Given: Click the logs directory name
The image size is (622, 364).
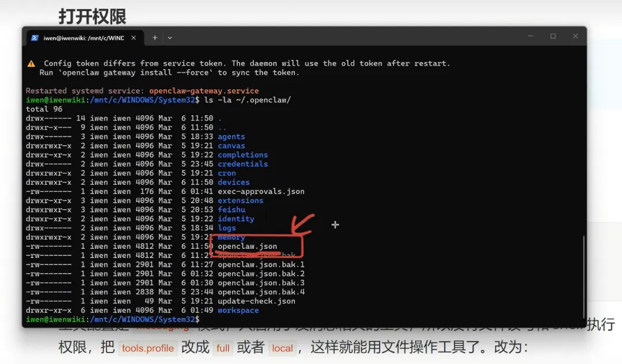Looking at the screenshot, I should 226,227.
